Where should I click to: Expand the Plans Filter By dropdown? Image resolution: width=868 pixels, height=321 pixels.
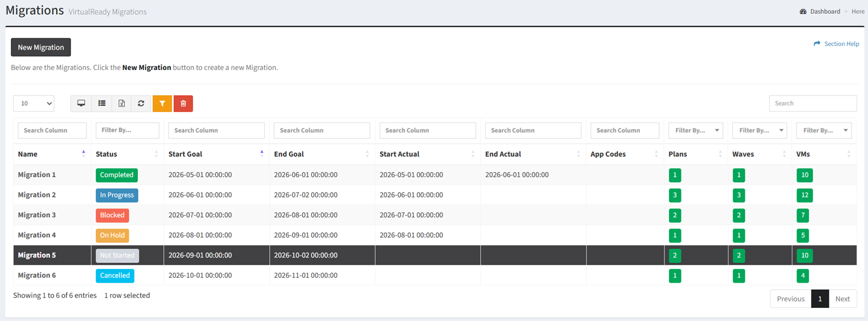tap(696, 130)
